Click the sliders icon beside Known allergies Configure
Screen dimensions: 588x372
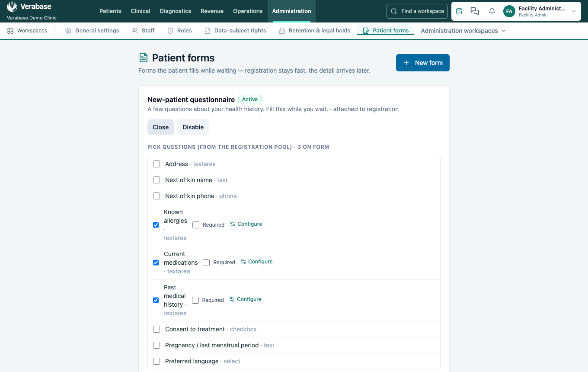(x=233, y=224)
